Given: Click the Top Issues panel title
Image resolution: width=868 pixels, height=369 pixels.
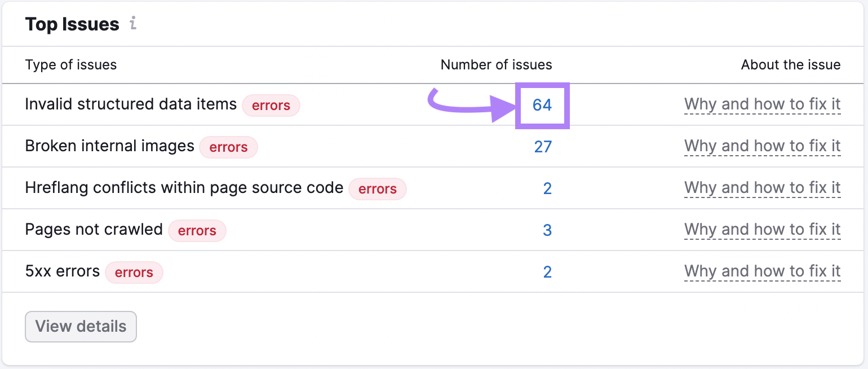Looking at the screenshot, I should click(x=72, y=24).
